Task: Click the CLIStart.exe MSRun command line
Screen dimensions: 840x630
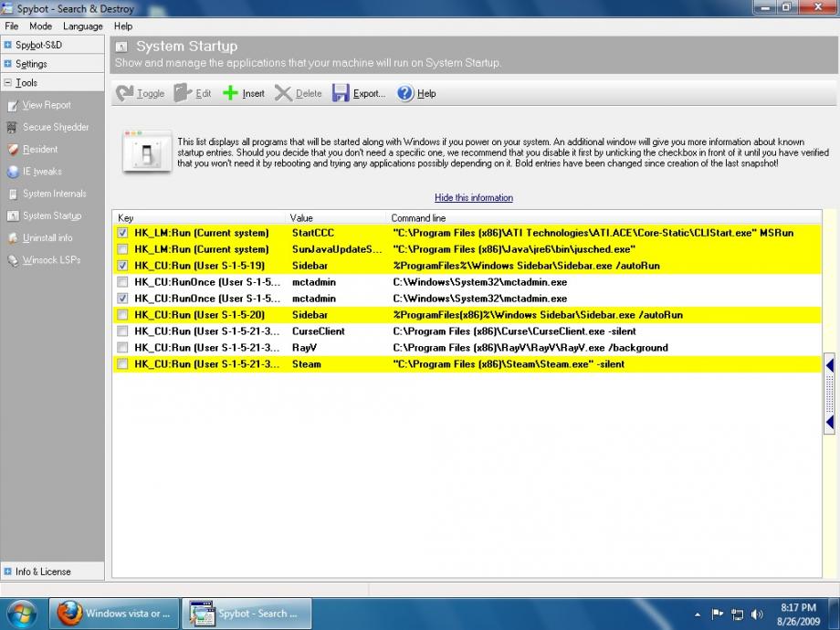Action: tap(593, 233)
